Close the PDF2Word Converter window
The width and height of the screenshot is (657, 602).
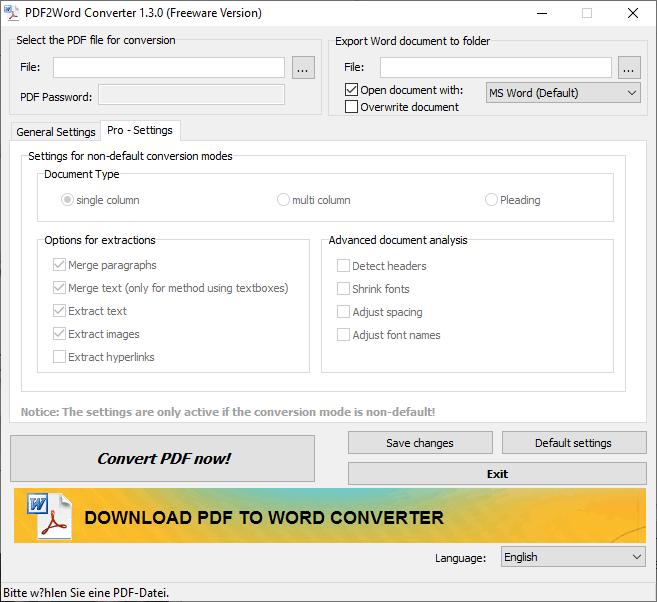tap(633, 13)
